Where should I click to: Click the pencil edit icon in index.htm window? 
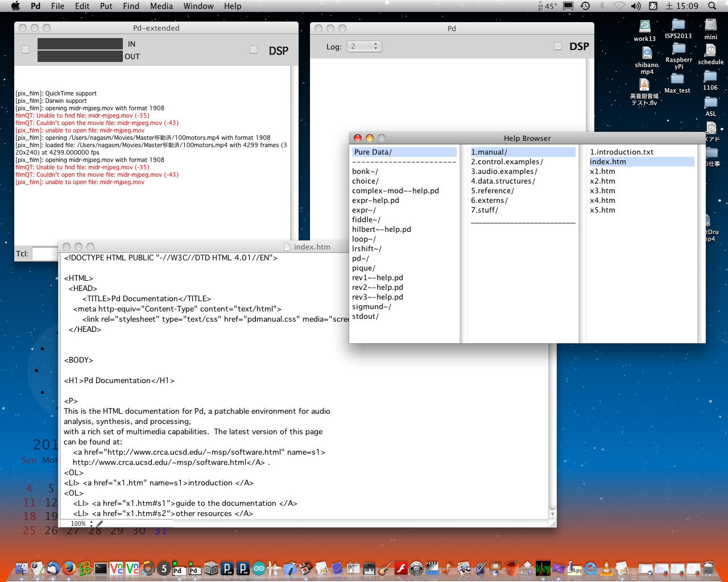100,523
